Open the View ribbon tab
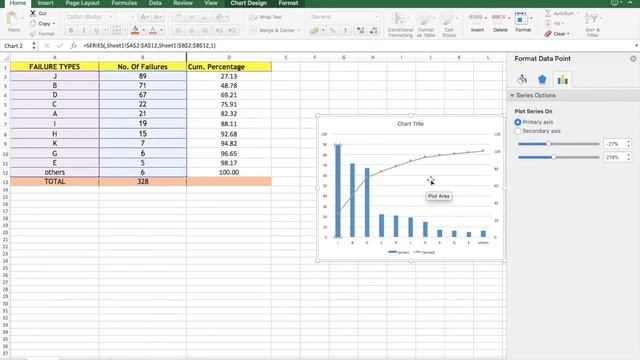Viewport: 640px width, 360px height. (211, 3)
